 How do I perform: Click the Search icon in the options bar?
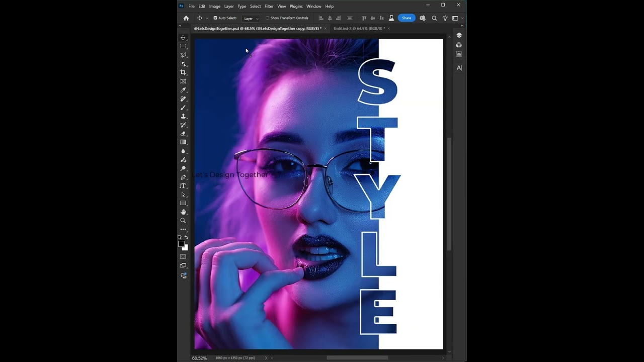434,18
